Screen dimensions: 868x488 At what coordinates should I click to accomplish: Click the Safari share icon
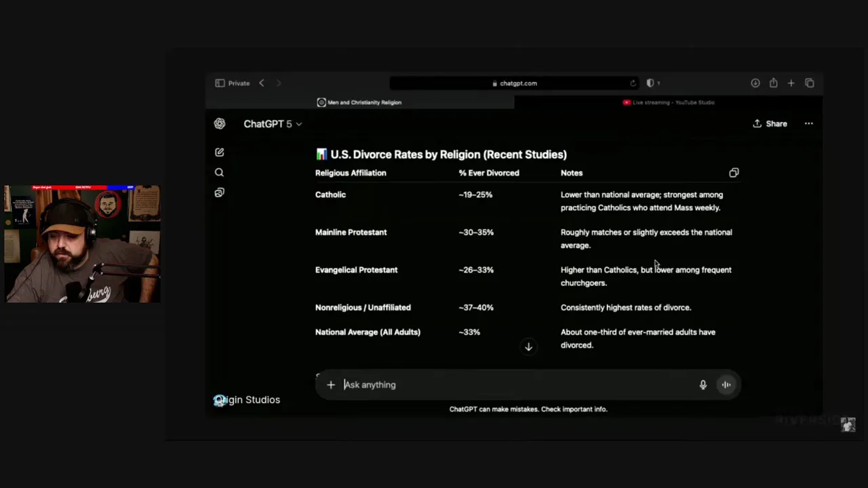tap(773, 83)
